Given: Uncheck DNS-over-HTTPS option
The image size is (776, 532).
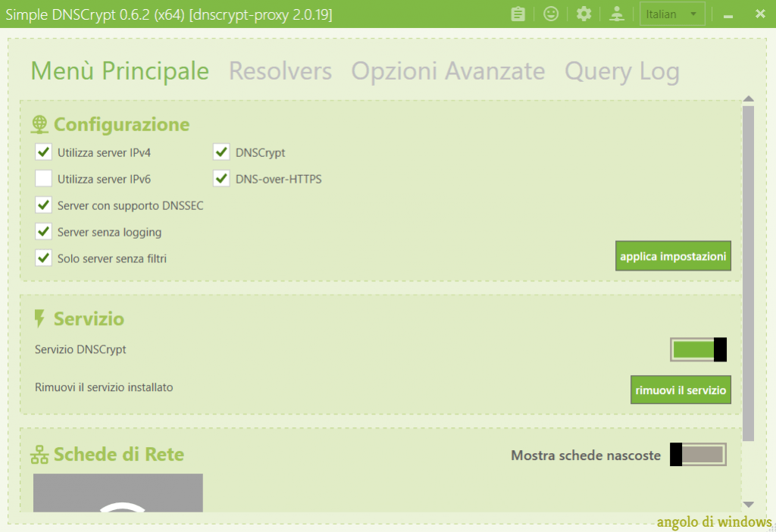Looking at the screenshot, I should coord(221,179).
